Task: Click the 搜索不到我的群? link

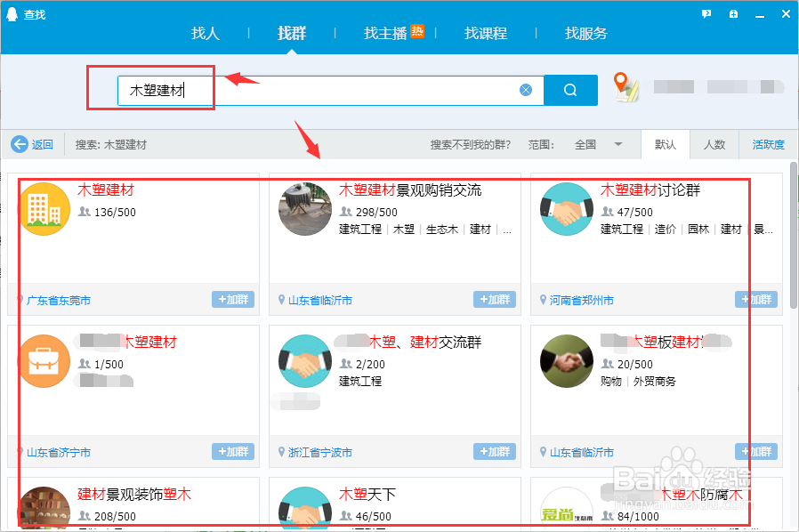Action: [471, 145]
